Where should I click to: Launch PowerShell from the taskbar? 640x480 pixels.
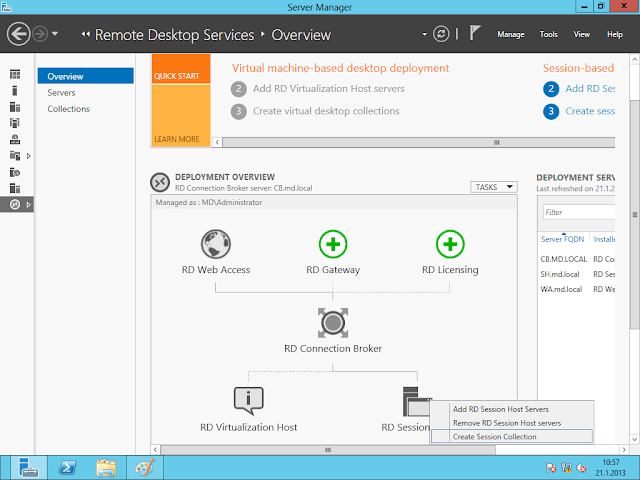point(66,466)
